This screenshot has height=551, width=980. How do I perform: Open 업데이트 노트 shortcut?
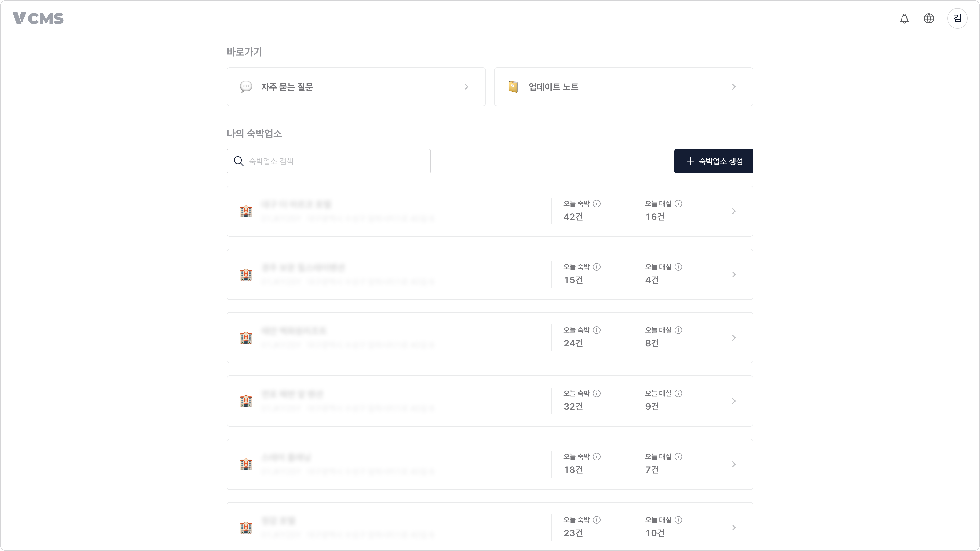(x=623, y=87)
